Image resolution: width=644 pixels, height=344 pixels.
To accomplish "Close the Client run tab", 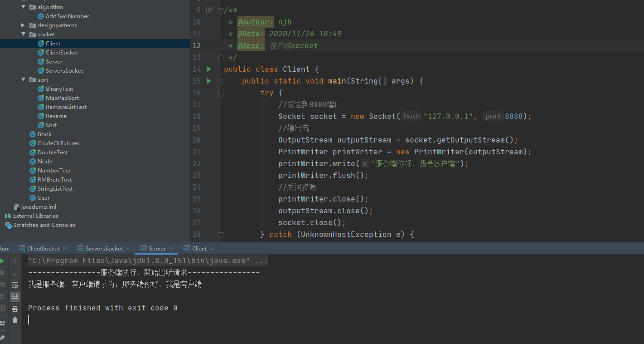I will pos(212,249).
